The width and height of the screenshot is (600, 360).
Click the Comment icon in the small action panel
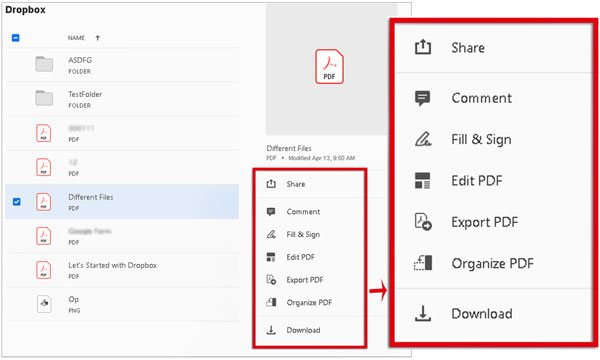coord(271,212)
